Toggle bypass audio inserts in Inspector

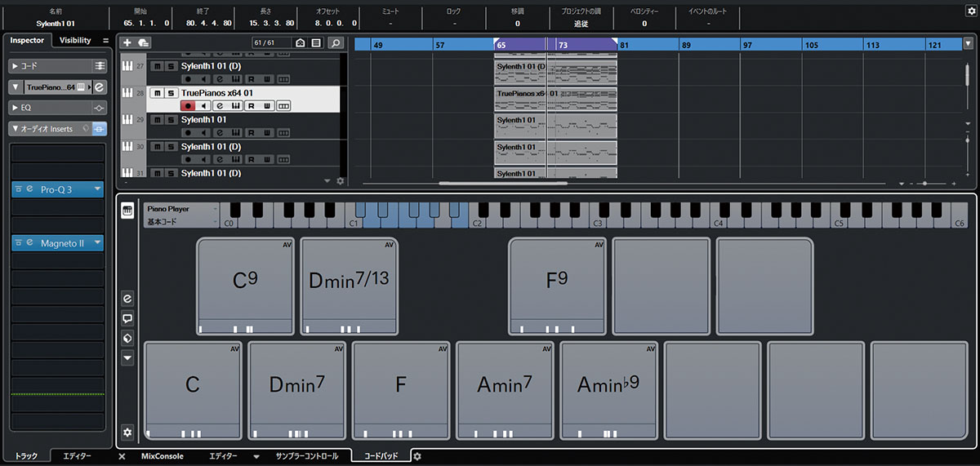99,129
